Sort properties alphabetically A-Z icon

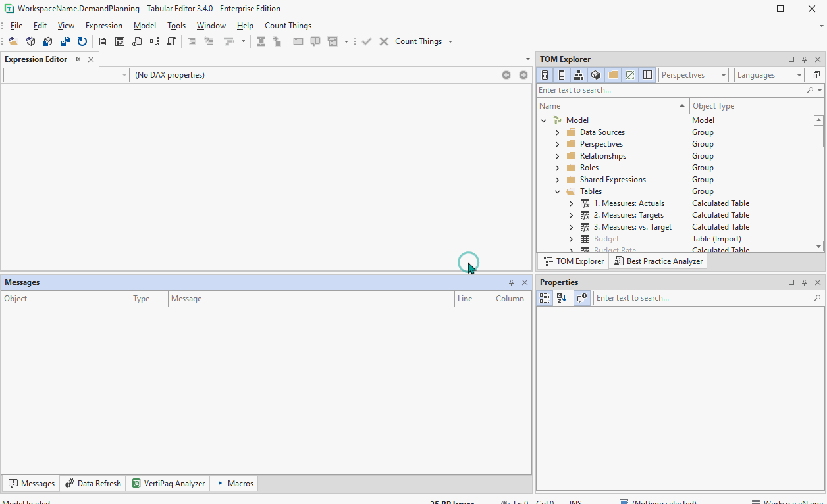[562, 298]
